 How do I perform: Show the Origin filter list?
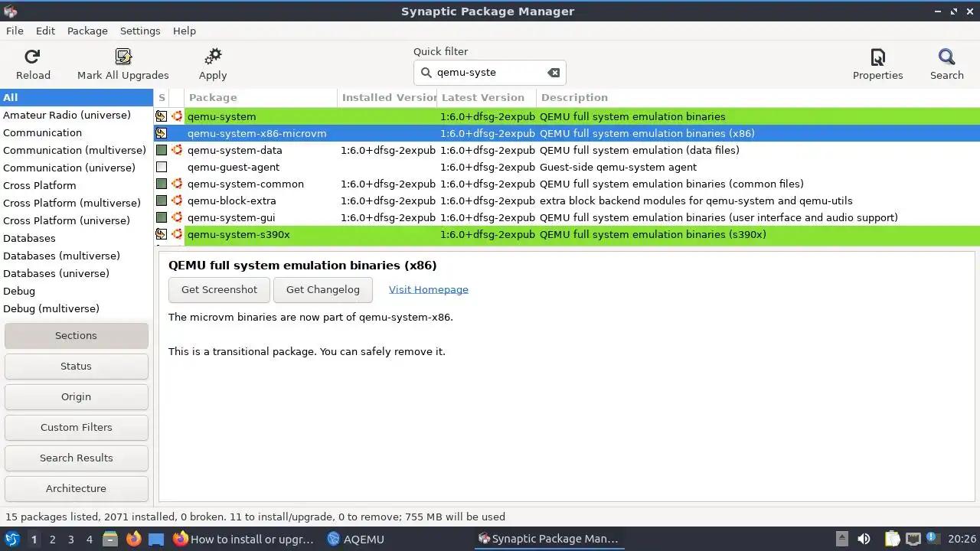76,396
